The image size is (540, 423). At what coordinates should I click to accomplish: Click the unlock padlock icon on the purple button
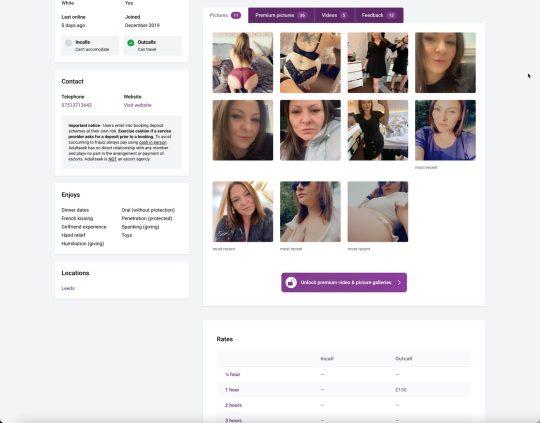tap(291, 282)
